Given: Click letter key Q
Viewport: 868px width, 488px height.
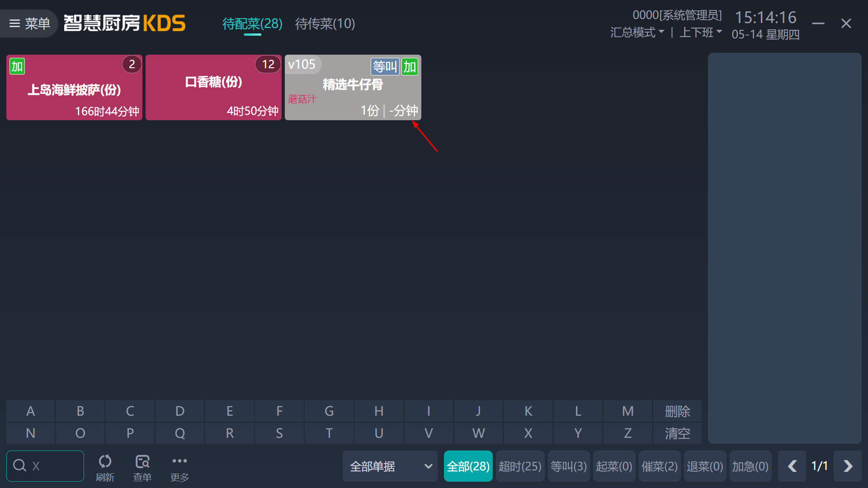Looking at the screenshot, I should pos(180,433).
